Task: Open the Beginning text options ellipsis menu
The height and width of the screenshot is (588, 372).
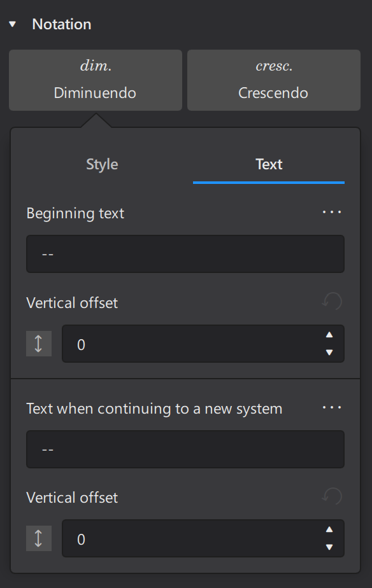Action: tap(332, 213)
